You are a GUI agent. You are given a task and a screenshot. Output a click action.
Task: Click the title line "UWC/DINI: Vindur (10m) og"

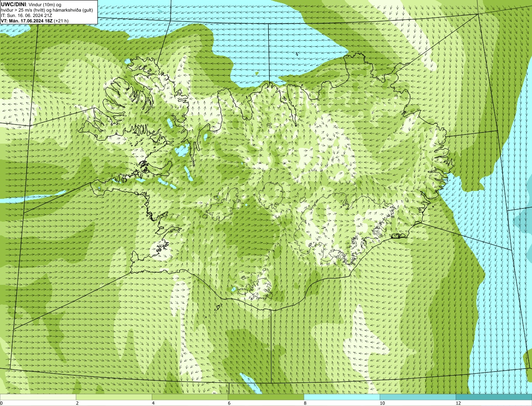31,4
